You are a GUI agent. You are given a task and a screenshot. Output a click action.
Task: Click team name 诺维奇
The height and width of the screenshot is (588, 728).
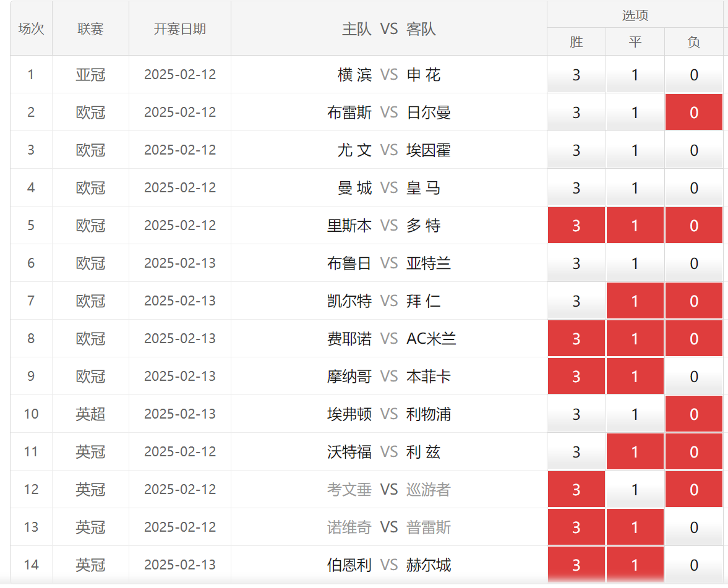tap(349, 527)
